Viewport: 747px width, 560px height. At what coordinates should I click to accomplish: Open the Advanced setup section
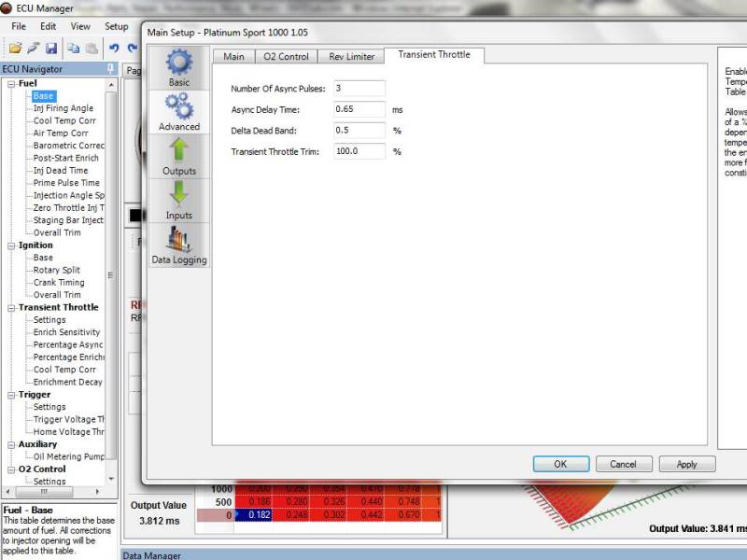(179, 112)
